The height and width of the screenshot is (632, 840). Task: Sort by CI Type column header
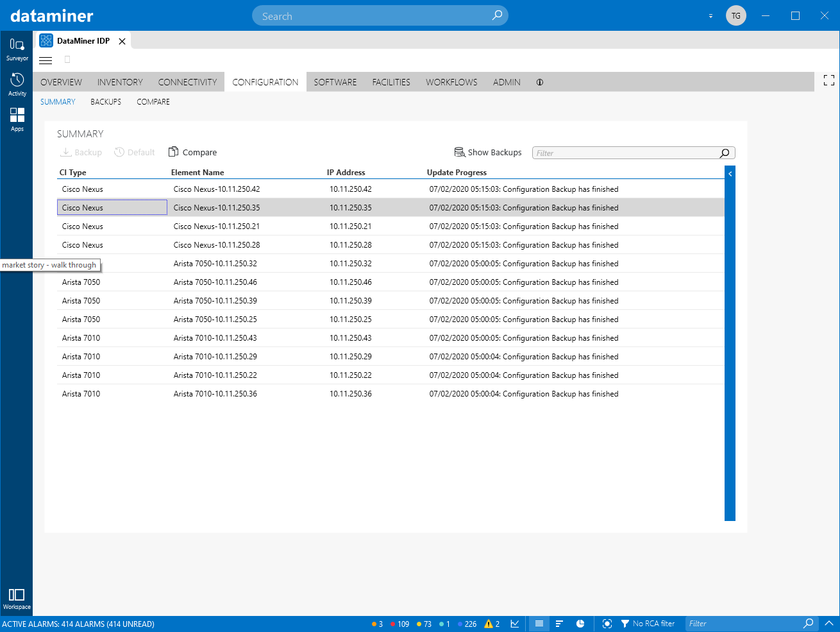pos(72,173)
